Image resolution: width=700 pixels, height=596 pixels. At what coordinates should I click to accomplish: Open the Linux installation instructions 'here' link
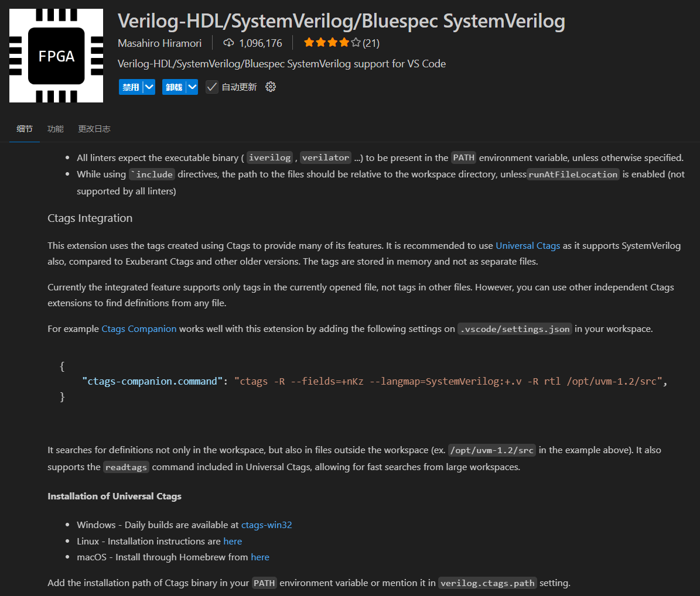233,541
